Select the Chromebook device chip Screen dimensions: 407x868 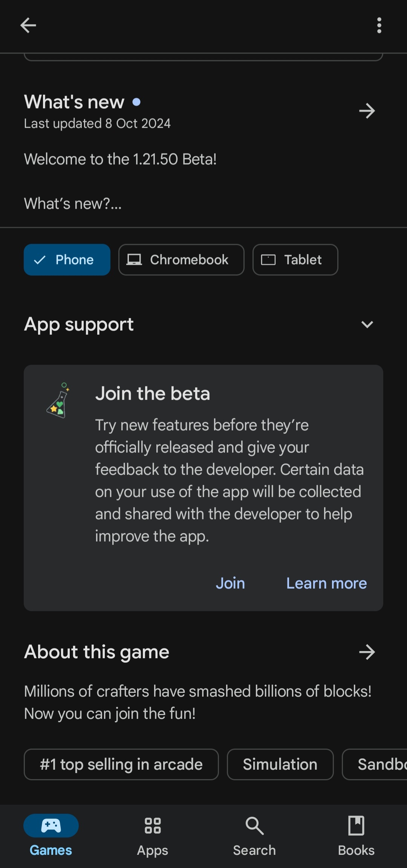point(181,260)
